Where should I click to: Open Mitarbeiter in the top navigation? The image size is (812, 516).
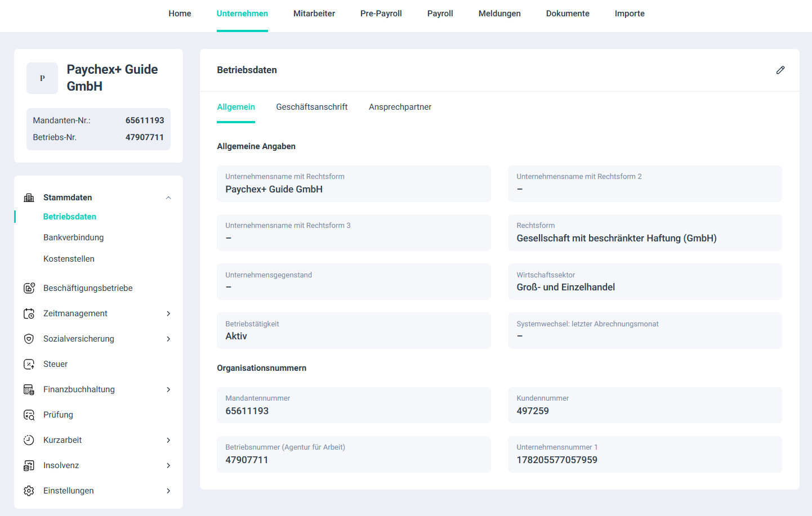click(314, 14)
